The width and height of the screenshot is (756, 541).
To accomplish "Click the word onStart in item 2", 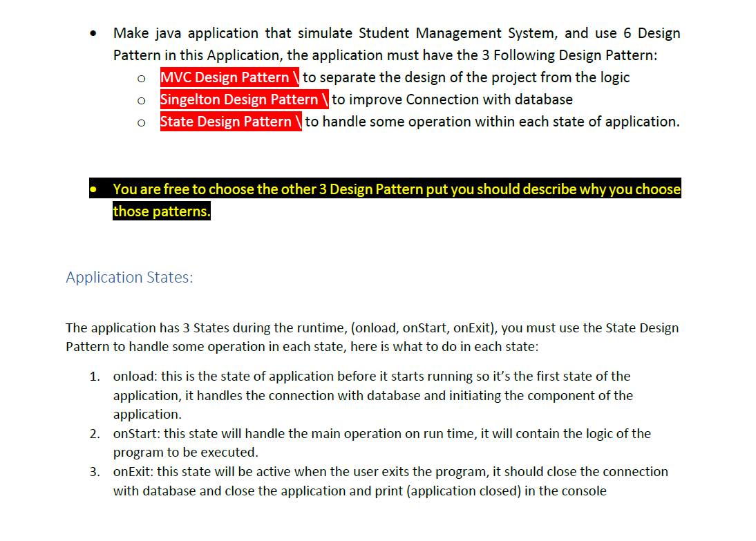I will tap(135, 433).
